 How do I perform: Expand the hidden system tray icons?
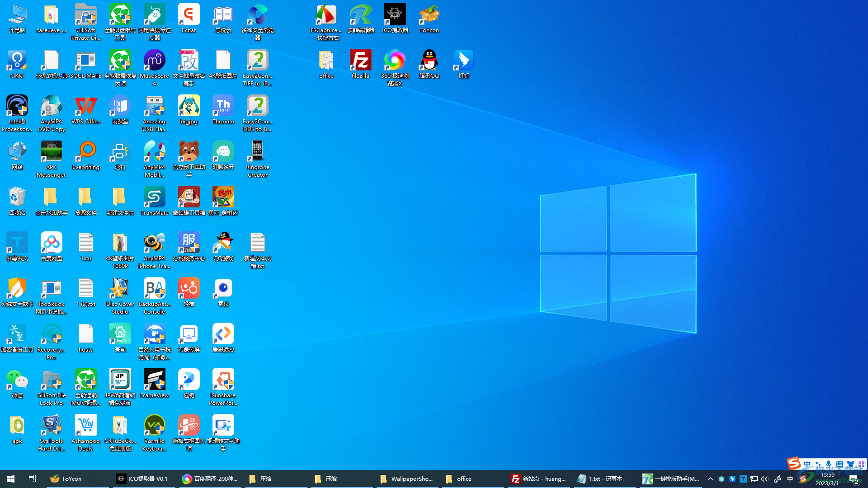tap(710, 479)
